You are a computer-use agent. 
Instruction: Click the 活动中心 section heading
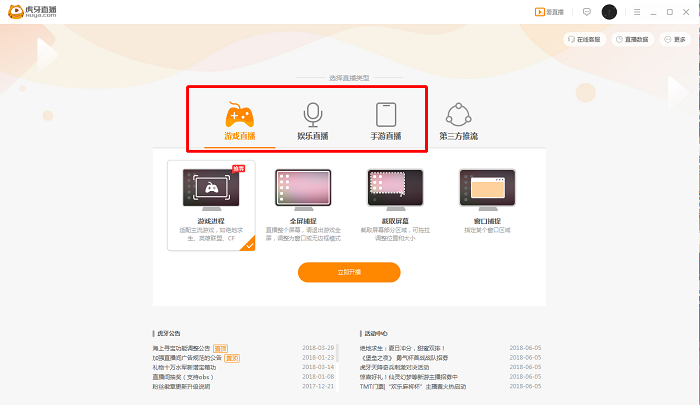pos(376,334)
